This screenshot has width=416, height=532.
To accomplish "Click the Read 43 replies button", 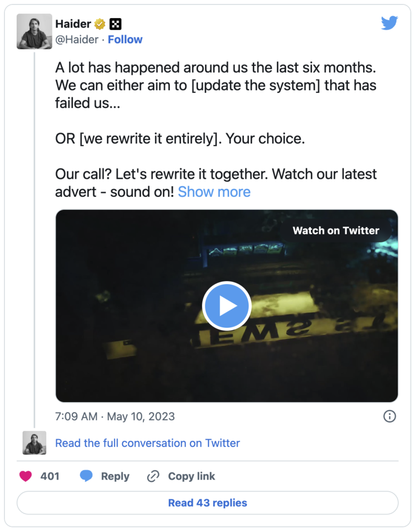I will click(207, 502).
